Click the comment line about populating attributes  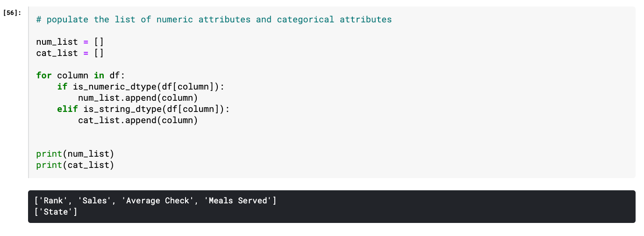coord(214,20)
